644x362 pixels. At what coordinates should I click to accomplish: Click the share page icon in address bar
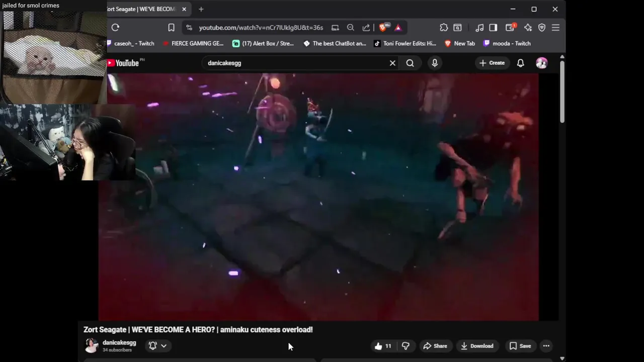point(366,28)
